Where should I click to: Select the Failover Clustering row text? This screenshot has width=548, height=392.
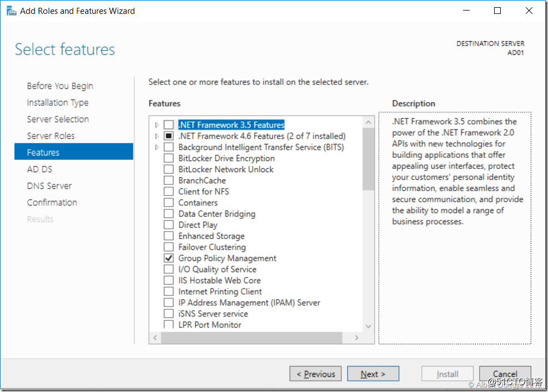click(x=212, y=247)
